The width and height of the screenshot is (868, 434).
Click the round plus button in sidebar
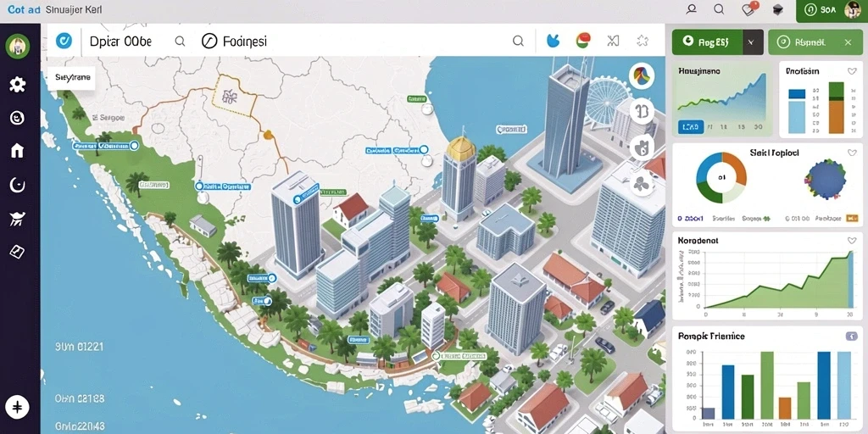[x=17, y=408]
